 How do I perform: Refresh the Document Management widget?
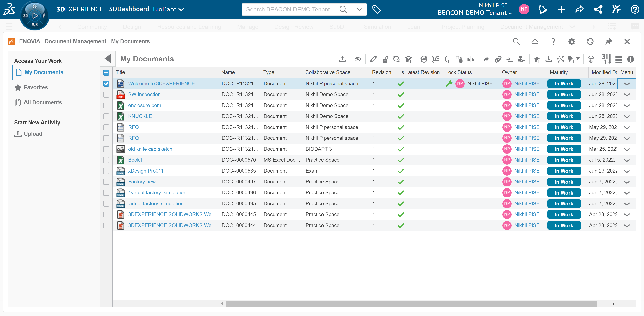590,41
